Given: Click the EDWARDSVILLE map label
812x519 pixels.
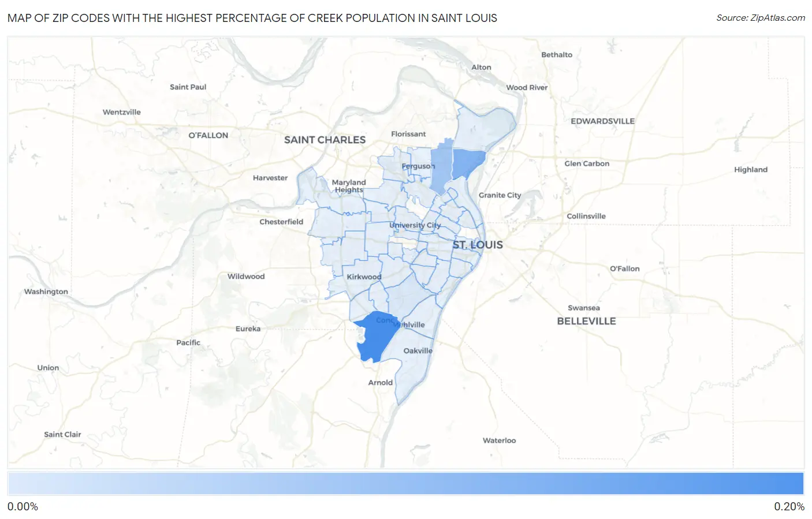Looking at the screenshot, I should point(602,121).
